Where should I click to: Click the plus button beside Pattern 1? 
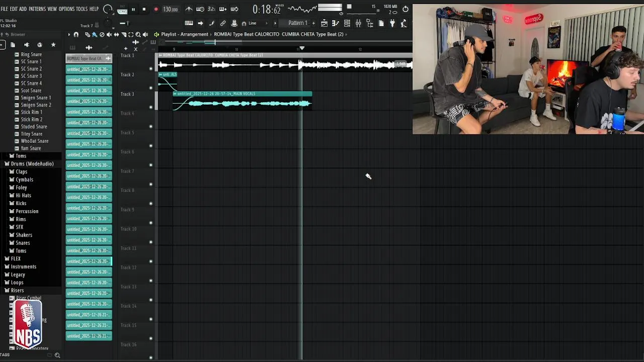pos(313,23)
